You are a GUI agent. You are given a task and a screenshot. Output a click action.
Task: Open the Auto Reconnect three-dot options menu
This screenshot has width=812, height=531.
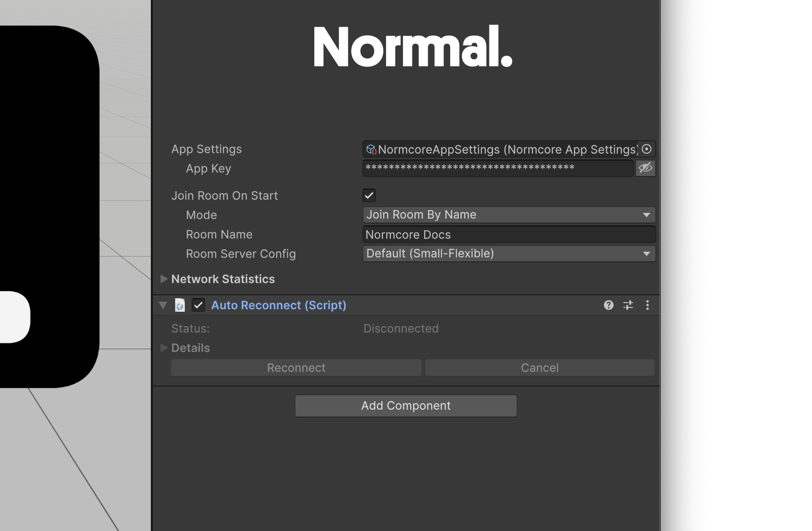[648, 305]
